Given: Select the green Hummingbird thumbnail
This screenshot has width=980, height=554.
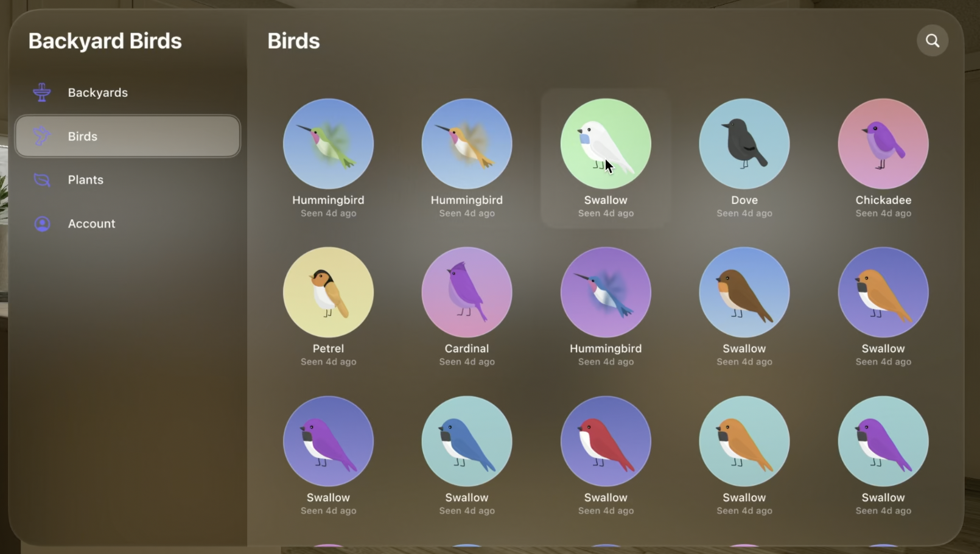Looking at the screenshot, I should (x=328, y=144).
